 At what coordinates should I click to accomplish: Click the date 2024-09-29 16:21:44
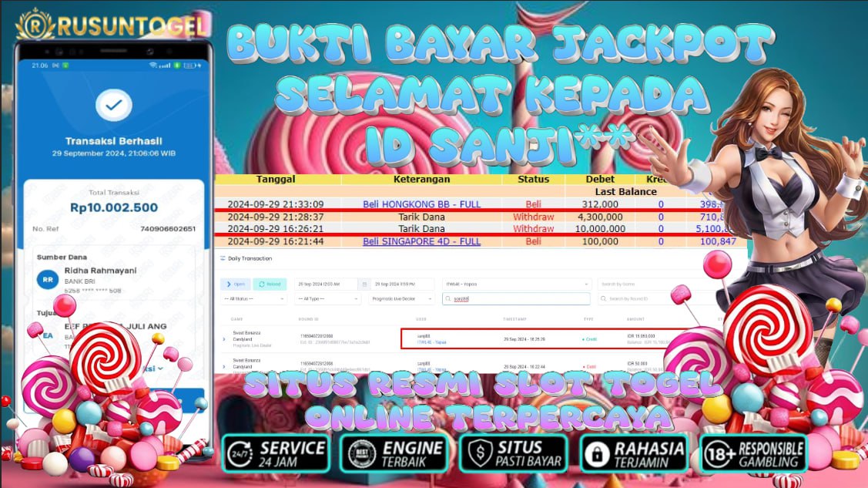[276, 241]
